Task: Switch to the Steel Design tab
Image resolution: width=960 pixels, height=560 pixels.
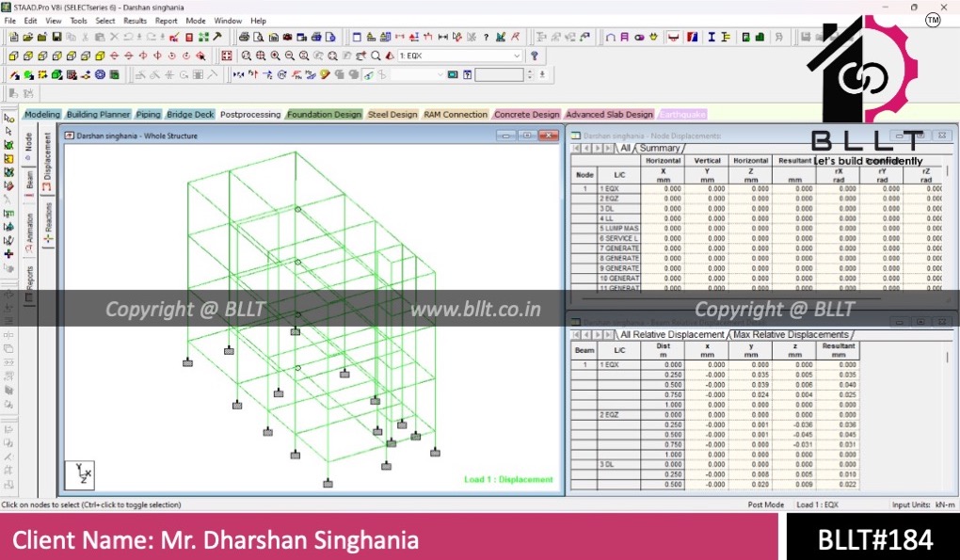Action: click(x=392, y=115)
